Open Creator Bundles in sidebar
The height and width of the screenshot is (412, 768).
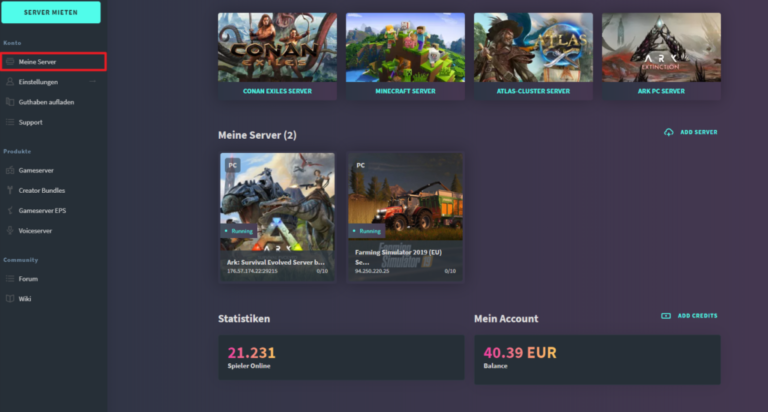42,190
